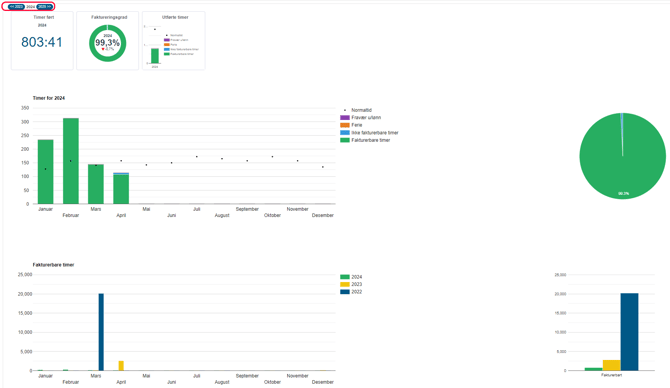The image size is (670, 388).
Task: Click the 'Timer for 2024' chart title
Action: pyautogui.click(x=49, y=98)
